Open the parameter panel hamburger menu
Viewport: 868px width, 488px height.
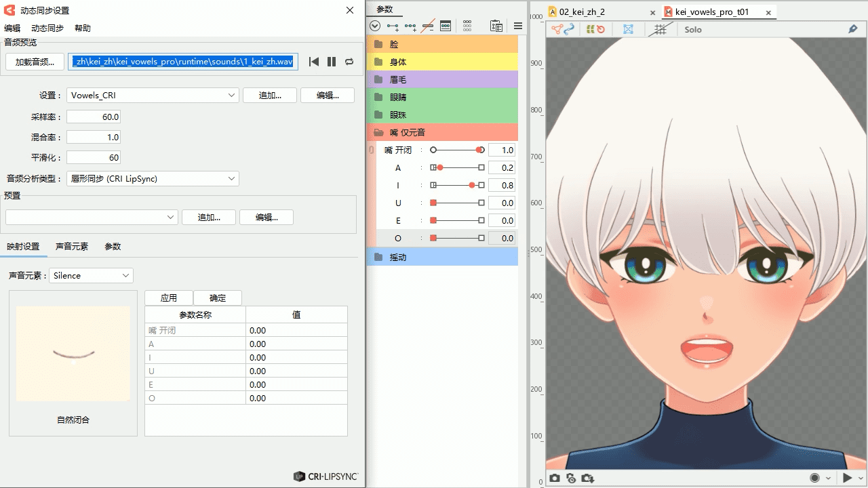click(x=517, y=26)
